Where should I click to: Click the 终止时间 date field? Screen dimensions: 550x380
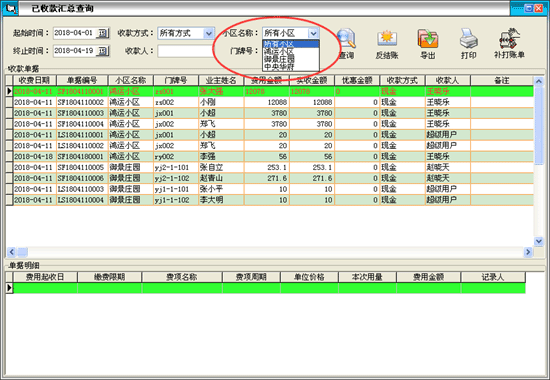(x=75, y=51)
